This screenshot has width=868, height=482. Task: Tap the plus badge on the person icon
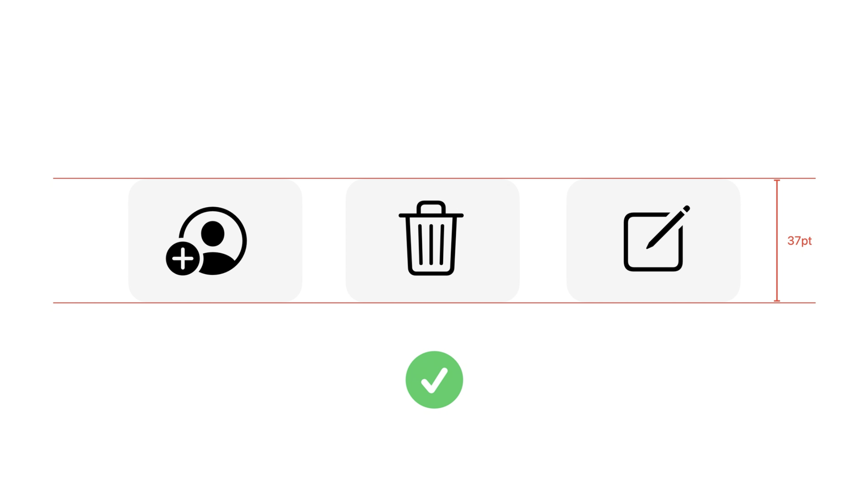click(183, 259)
